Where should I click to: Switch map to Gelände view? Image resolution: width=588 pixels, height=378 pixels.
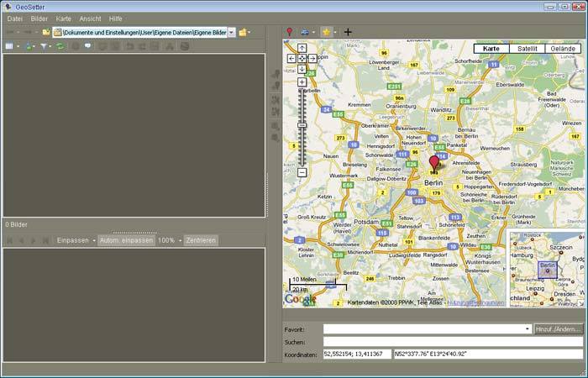[563, 49]
